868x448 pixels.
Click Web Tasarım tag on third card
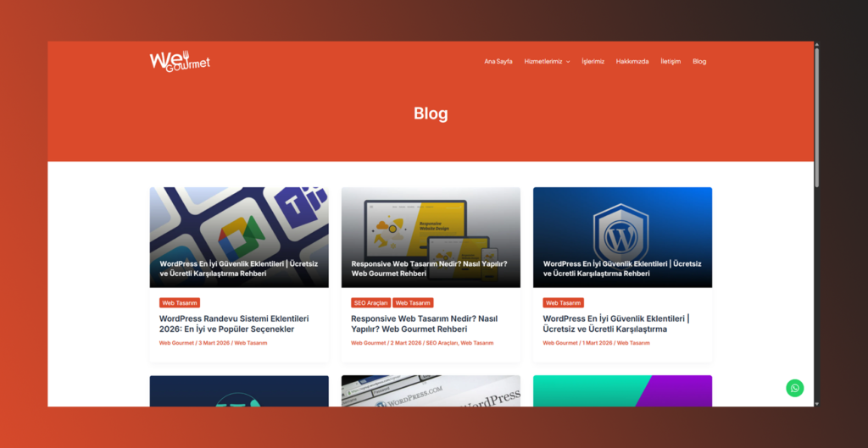click(564, 303)
